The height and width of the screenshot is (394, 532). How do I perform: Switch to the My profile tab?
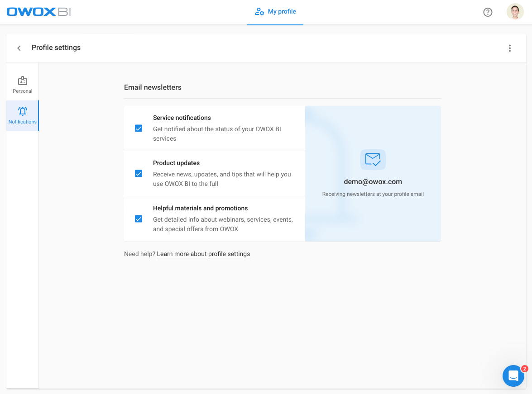click(x=275, y=12)
